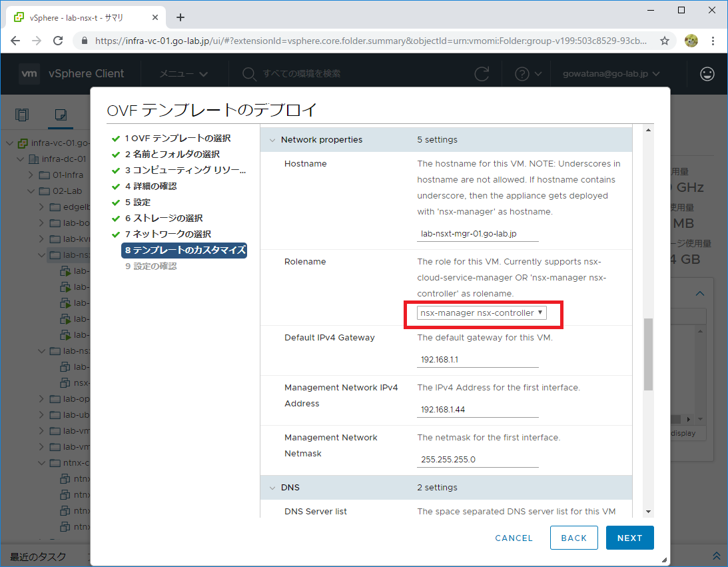The width and height of the screenshot is (728, 567).
Task: Go to step 6 ストレージの選択
Action: (164, 219)
